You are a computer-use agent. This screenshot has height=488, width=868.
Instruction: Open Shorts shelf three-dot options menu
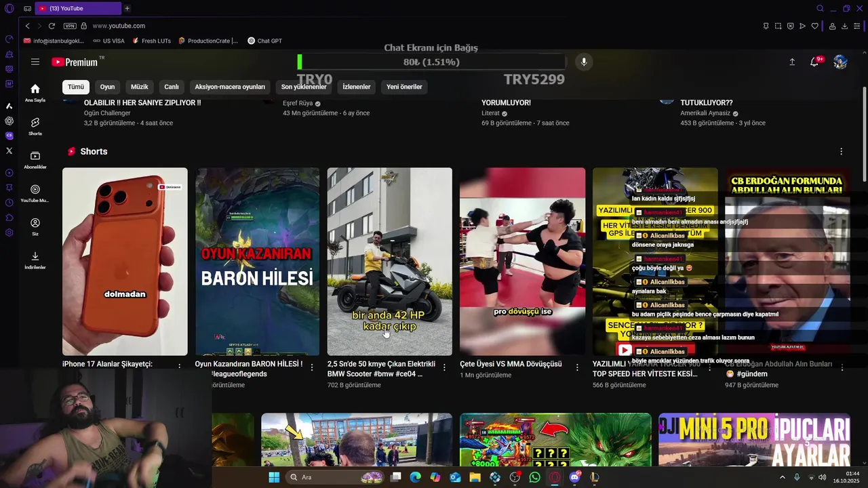click(x=842, y=151)
